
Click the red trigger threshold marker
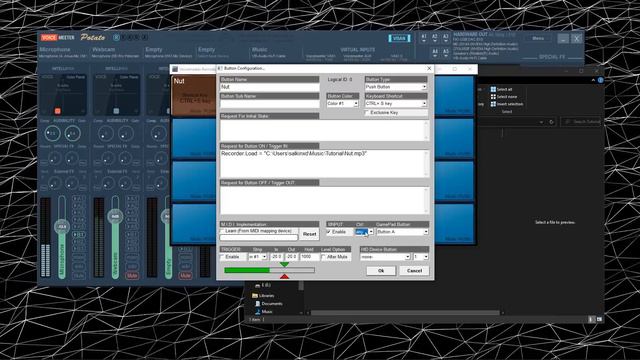tap(284, 276)
